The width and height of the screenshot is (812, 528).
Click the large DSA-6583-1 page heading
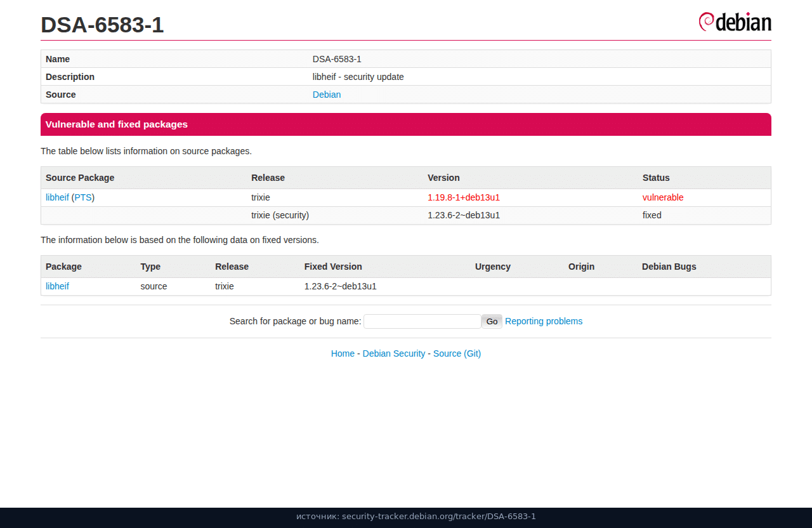[x=102, y=25]
